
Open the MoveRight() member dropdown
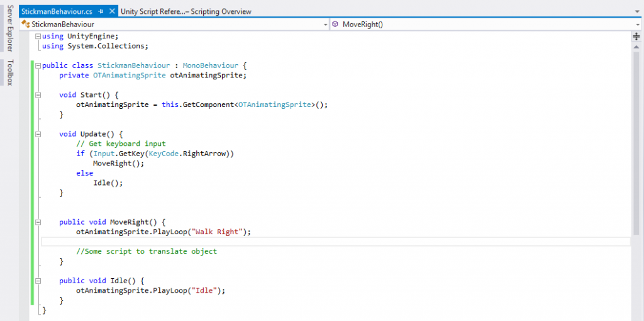tap(638, 25)
